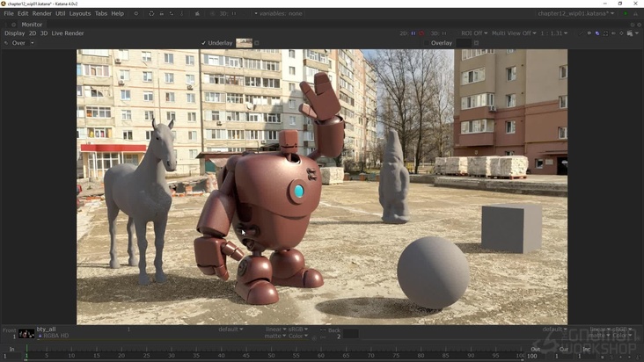Click the Overlay color swatch
644x362 pixels.
[x=463, y=43]
